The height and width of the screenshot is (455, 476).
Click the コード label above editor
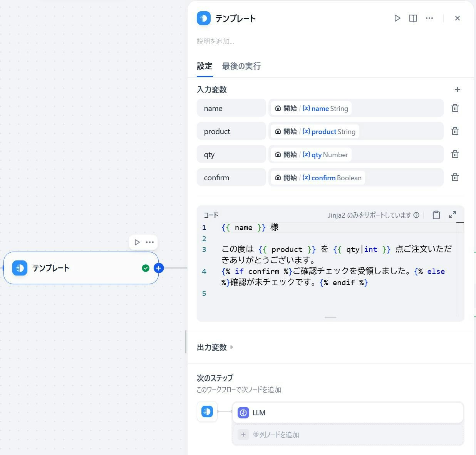(211, 215)
